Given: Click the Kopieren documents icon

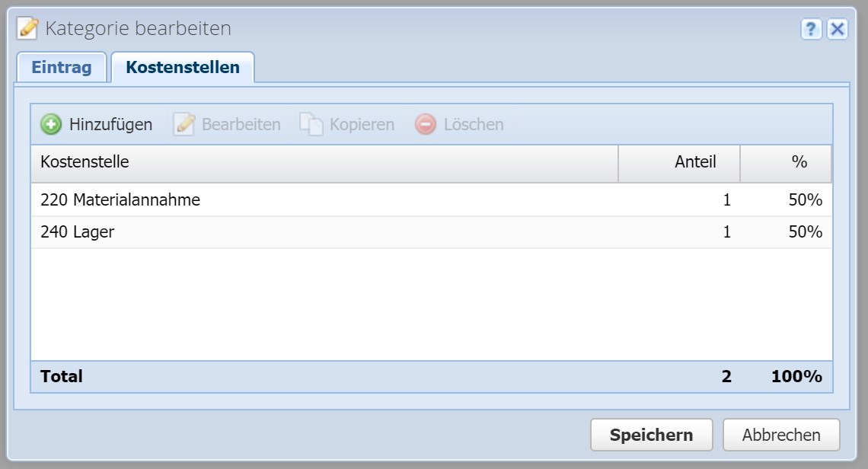Looking at the screenshot, I should [x=311, y=124].
